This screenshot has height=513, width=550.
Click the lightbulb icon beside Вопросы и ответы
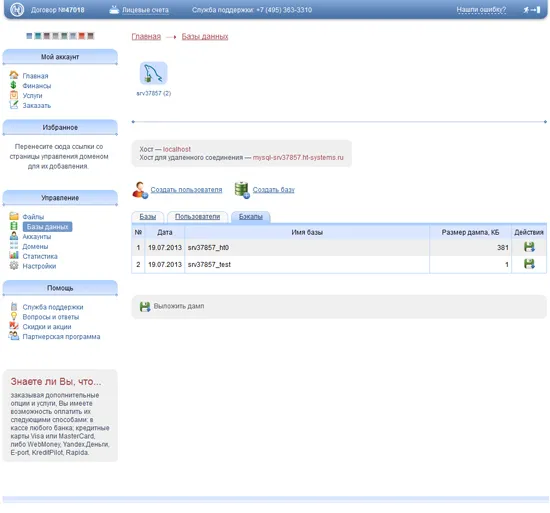14,316
